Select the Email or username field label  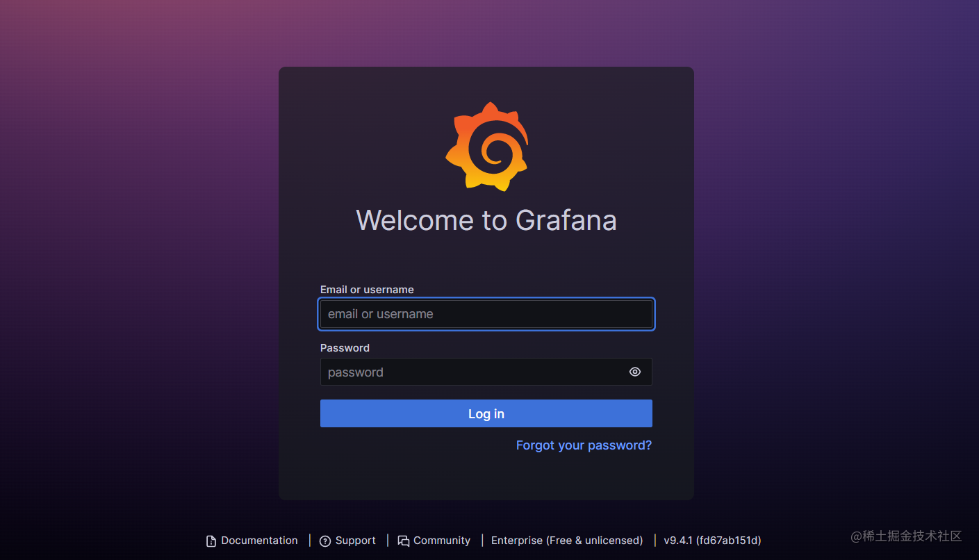(x=367, y=289)
